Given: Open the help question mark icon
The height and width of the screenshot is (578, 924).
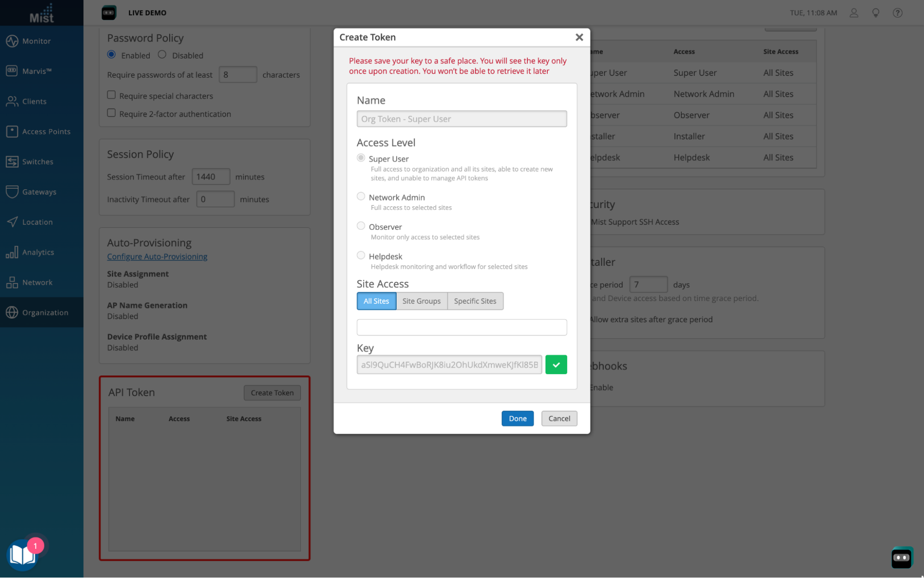Looking at the screenshot, I should (897, 13).
